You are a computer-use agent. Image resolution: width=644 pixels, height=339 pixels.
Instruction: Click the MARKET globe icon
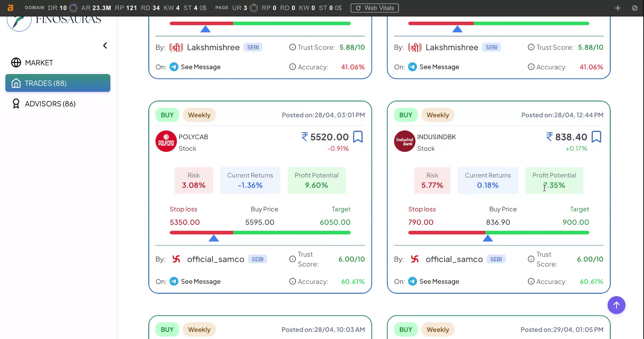[16, 63]
